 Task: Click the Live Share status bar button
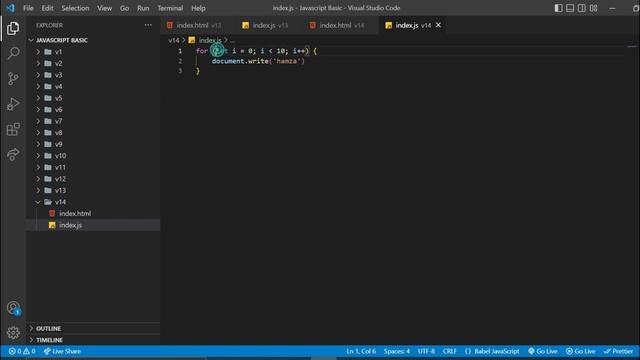62,351
